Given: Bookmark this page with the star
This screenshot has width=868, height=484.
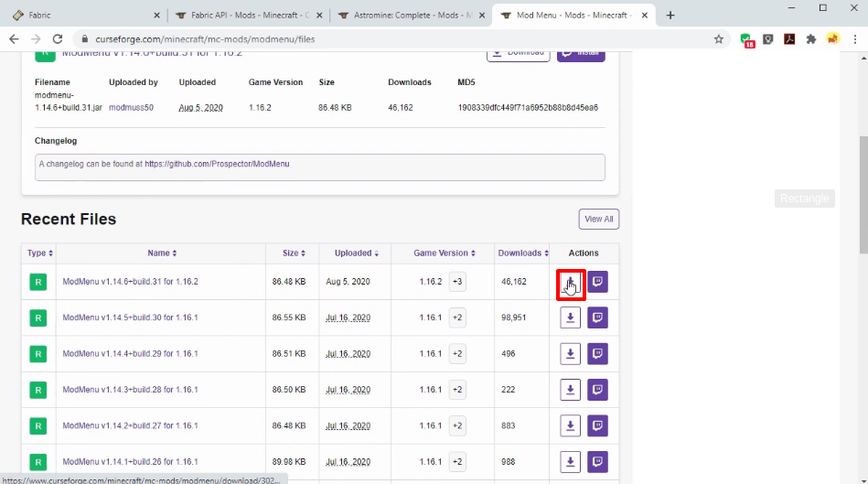Looking at the screenshot, I should coord(719,38).
